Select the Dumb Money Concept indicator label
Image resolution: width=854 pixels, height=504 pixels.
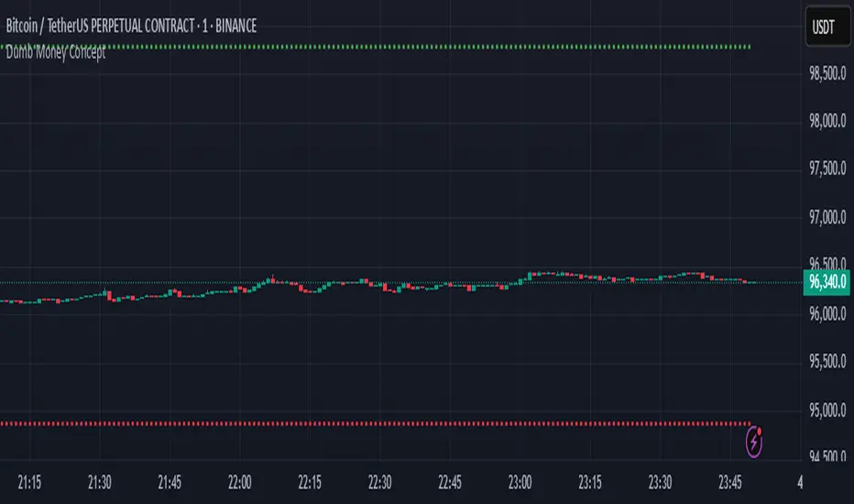[x=56, y=54]
